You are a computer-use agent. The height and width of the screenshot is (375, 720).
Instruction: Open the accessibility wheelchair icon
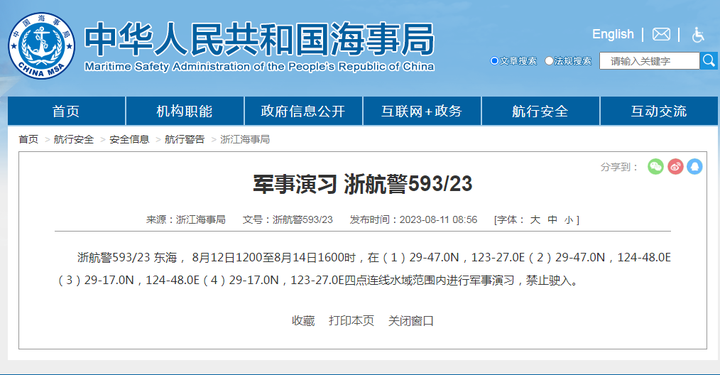click(698, 34)
